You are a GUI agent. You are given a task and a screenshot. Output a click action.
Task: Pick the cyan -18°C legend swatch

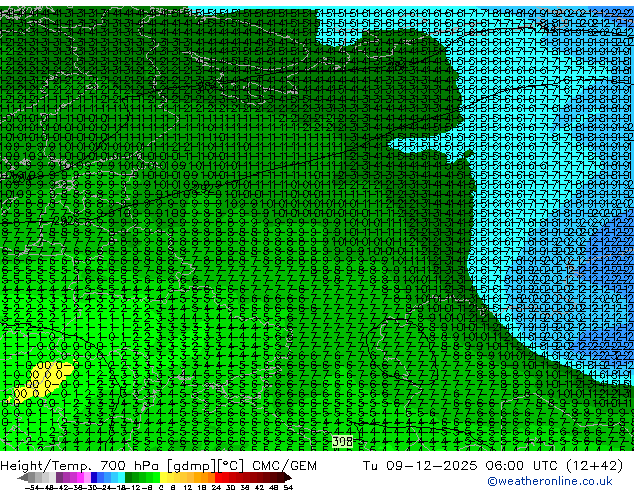(x=122, y=477)
